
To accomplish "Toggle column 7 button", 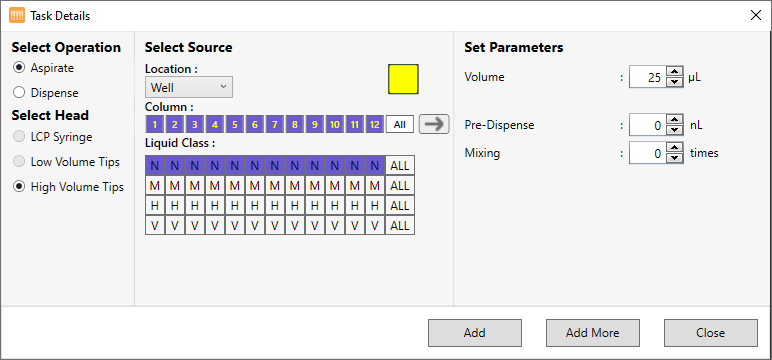I will 275,125.
